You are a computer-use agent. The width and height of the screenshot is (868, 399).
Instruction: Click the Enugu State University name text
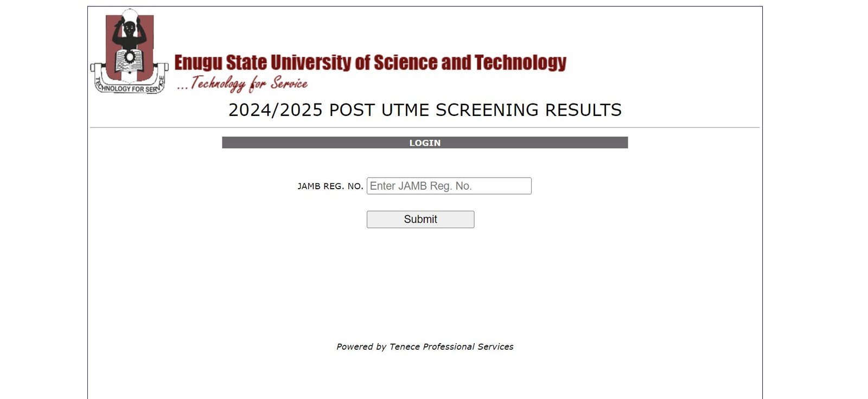(371, 62)
